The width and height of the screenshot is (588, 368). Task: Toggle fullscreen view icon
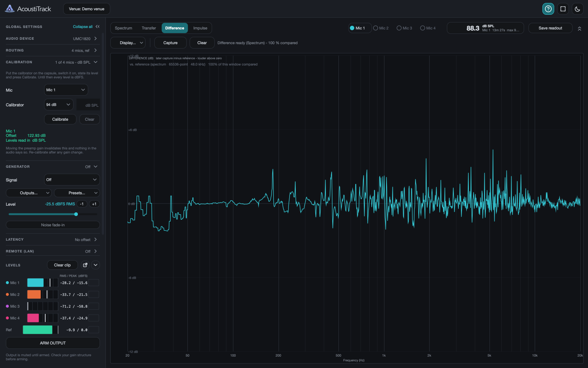[563, 9]
